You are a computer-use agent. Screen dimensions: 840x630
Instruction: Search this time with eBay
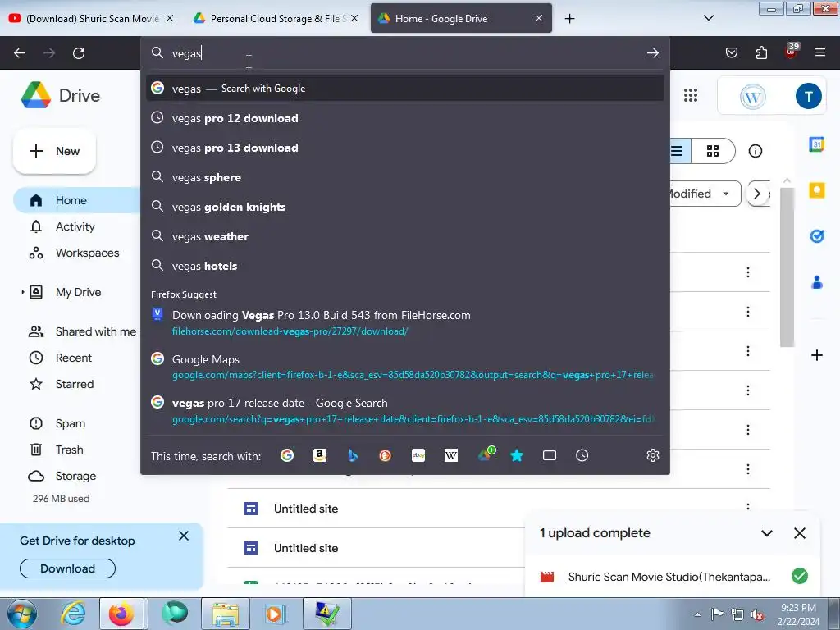click(418, 455)
